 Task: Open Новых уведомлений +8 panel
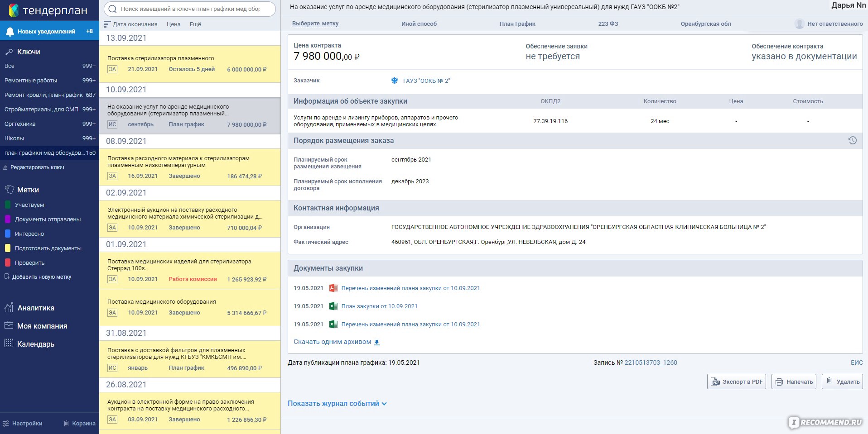click(49, 31)
